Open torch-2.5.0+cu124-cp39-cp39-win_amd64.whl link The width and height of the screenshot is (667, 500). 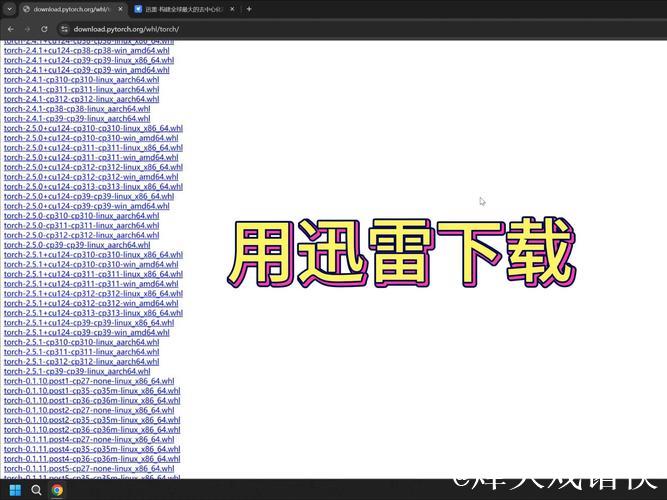[87, 206]
